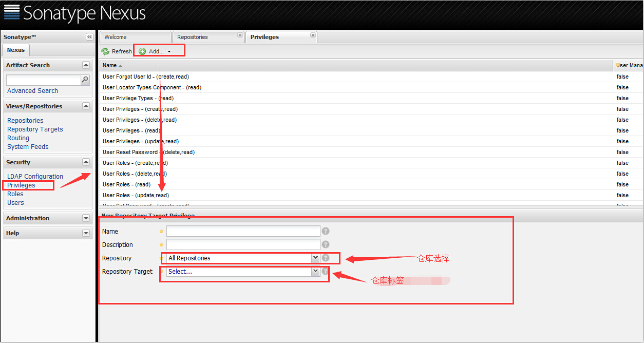Open the System Feeds link
Screen dimensions: 644x343
pos(28,147)
